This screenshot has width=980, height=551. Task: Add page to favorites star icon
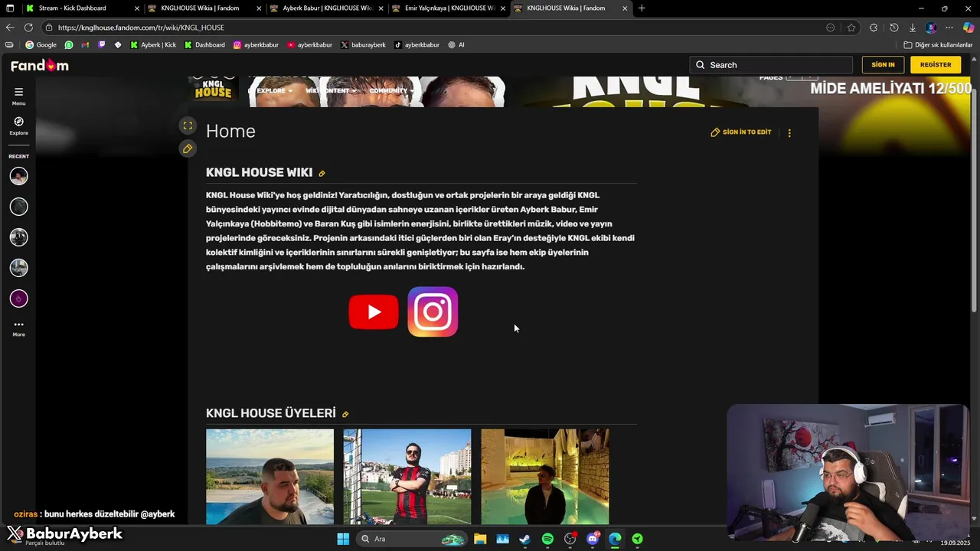point(851,28)
